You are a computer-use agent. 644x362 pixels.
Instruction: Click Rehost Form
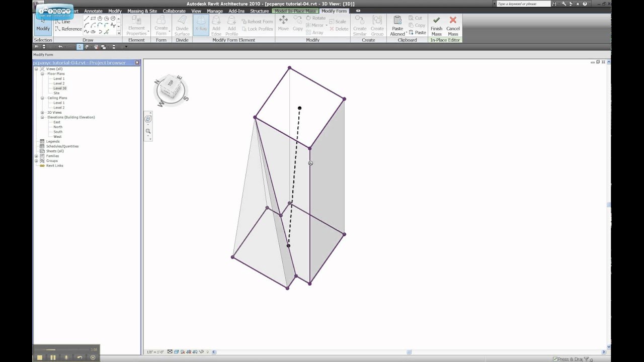tap(257, 22)
